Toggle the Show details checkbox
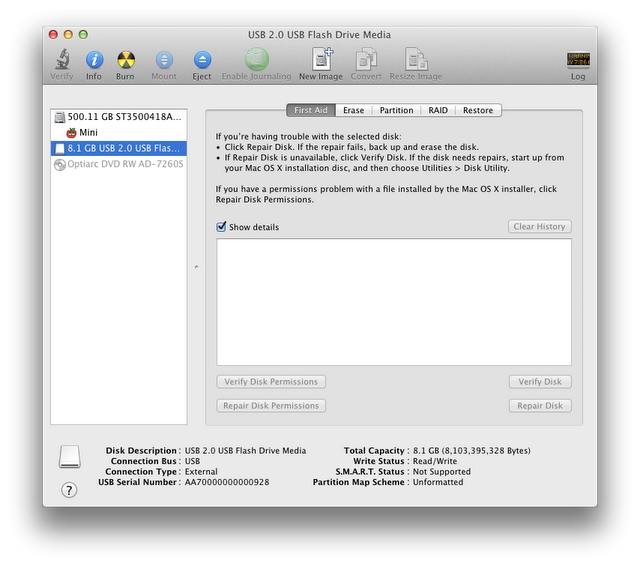The image size is (640, 566). click(221, 226)
